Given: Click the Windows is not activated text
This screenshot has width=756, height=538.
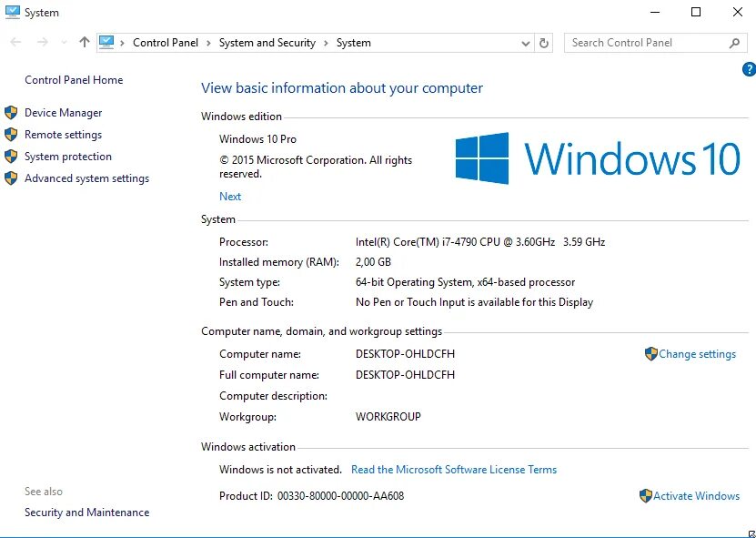Looking at the screenshot, I should [280, 470].
